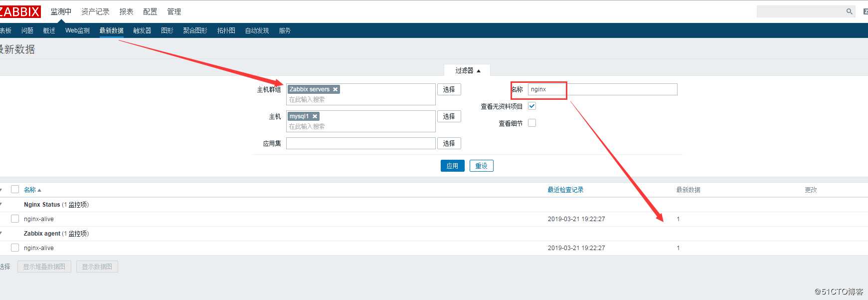Image resolution: width=868 pixels, height=300 pixels.
Task: Focus the 应用集 input field
Action: [x=361, y=143]
